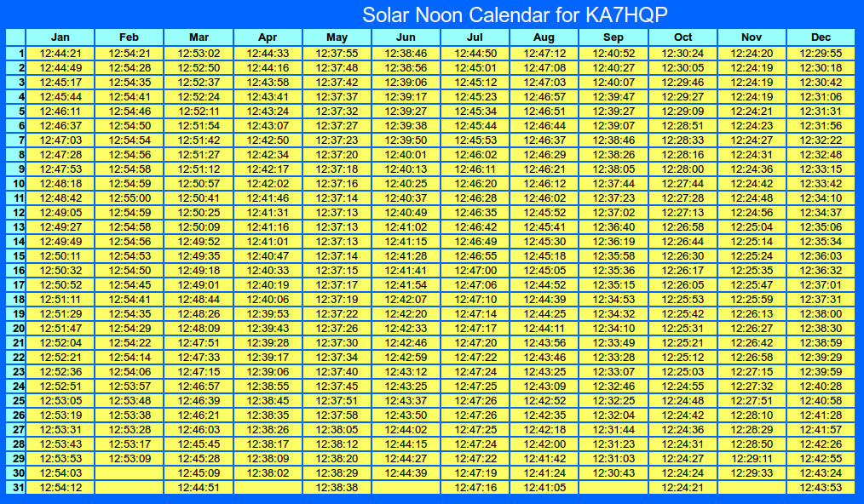Click December 25 cell 12:40:58

[x=821, y=400]
